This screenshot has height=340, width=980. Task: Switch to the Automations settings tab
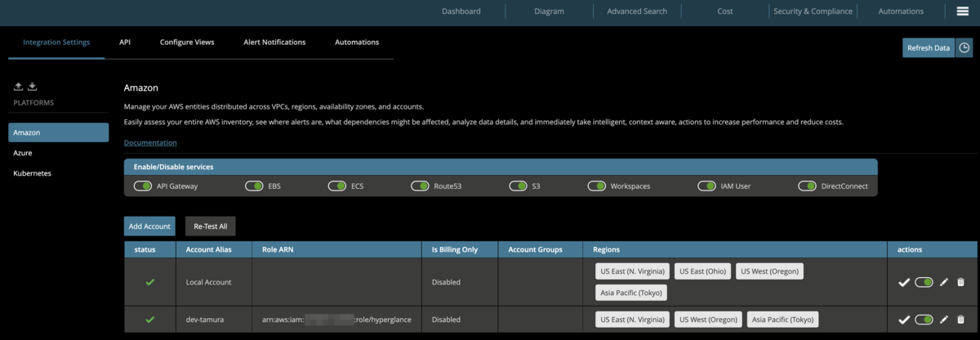click(357, 42)
